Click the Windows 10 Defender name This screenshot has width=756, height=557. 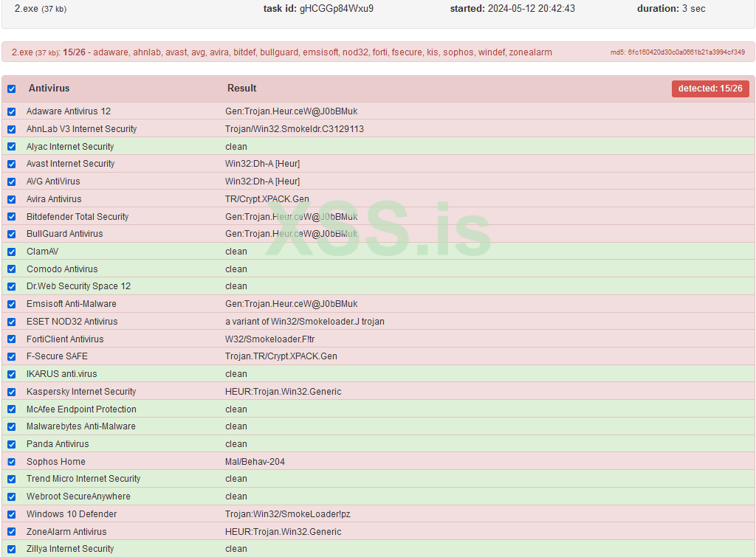coord(72,514)
